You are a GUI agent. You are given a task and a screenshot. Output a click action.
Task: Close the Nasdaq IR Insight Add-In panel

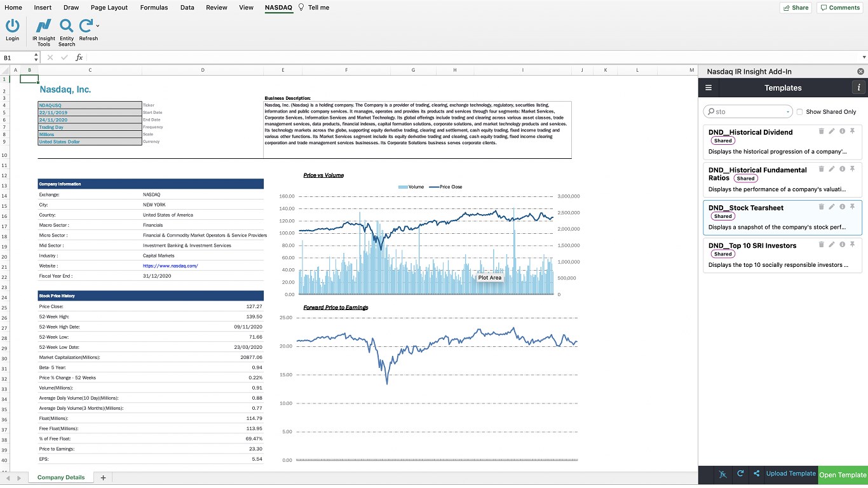860,72
